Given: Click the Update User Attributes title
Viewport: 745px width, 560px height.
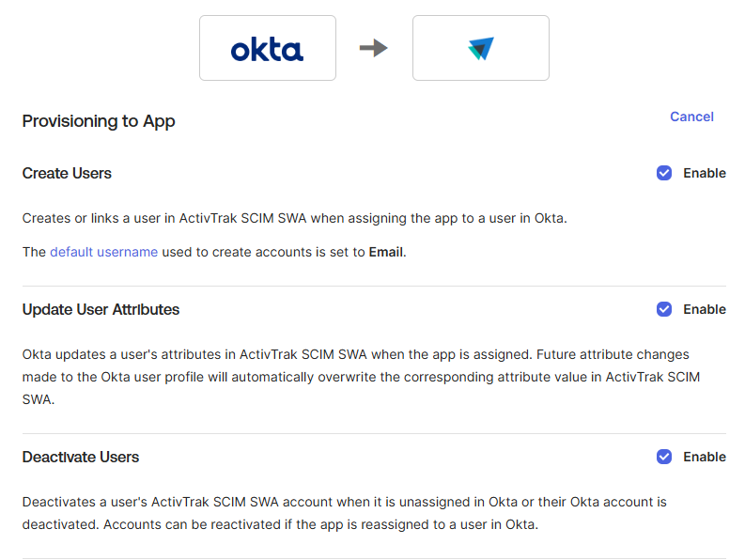Looking at the screenshot, I should 101,309.
